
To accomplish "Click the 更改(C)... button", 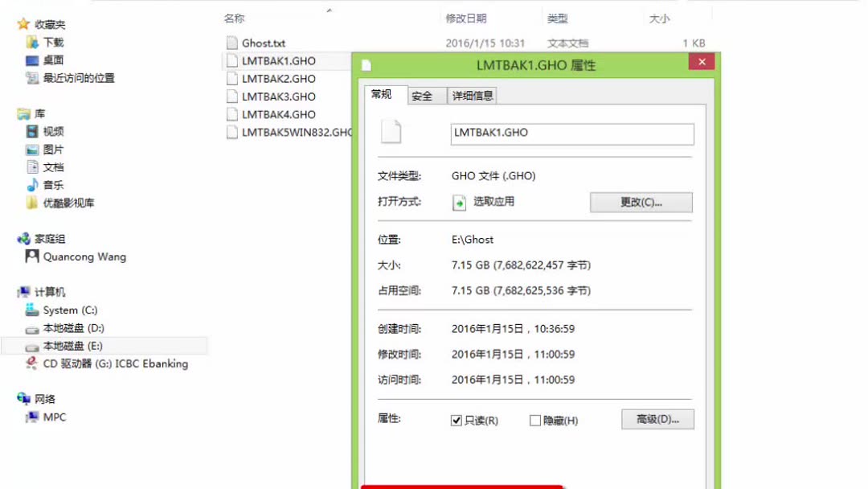I will tap(641, 202).
